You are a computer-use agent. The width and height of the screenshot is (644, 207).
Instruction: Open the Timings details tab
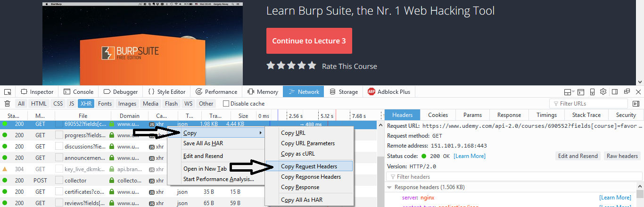point(546,115)
